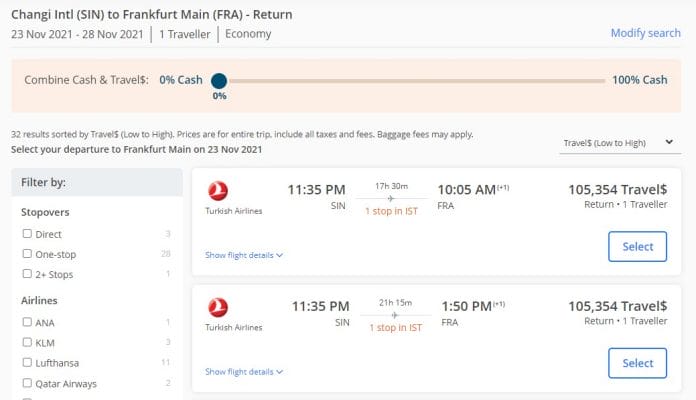The width and height of the screenshot is (696, 400).
Task: Click the Cash & Travel$ slider handle
Action: click(219, 81)
